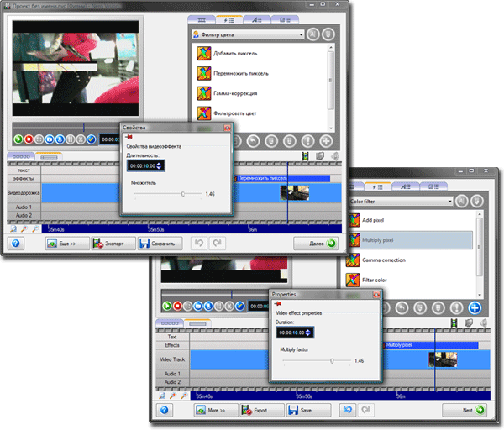Viewport: 504px width, 430px height.
Task: Stop playback with the red button in the Russian window
Action: pos(29,139)
